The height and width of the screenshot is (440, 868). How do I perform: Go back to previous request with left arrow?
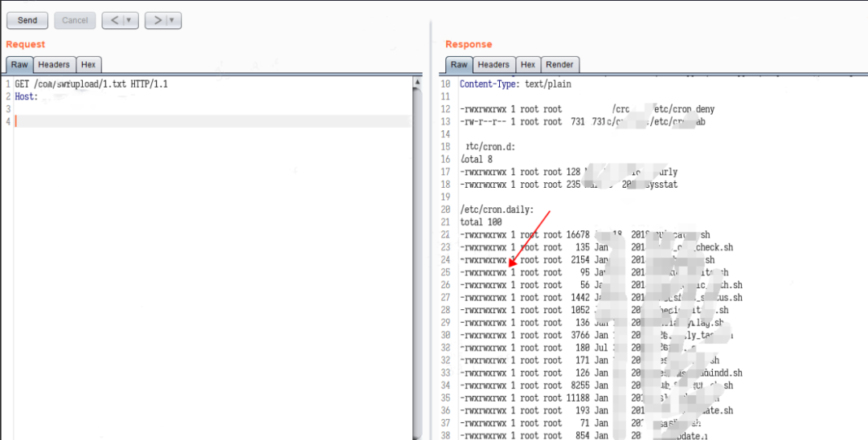pos(113,20)
